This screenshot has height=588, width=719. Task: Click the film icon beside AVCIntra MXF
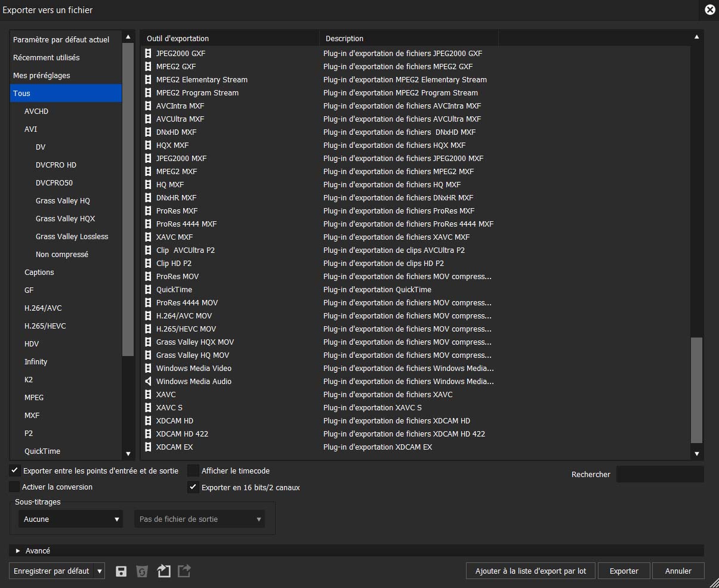(x=148, y=106)
